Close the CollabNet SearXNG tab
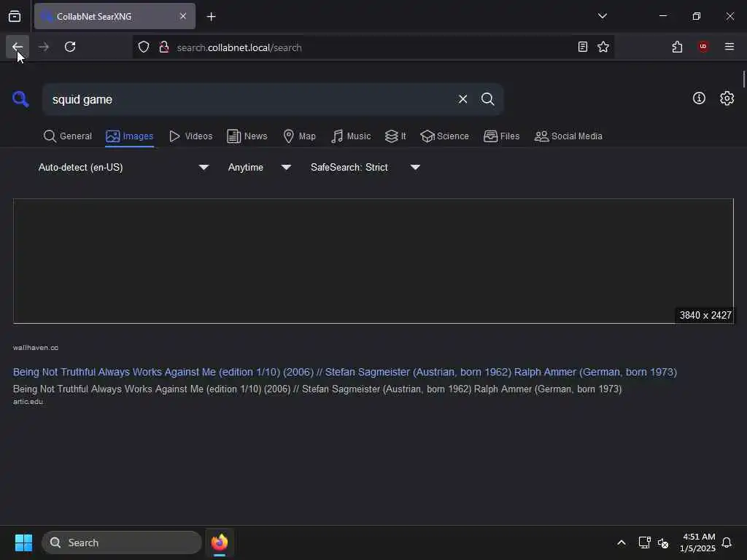 tap(183, 16)
